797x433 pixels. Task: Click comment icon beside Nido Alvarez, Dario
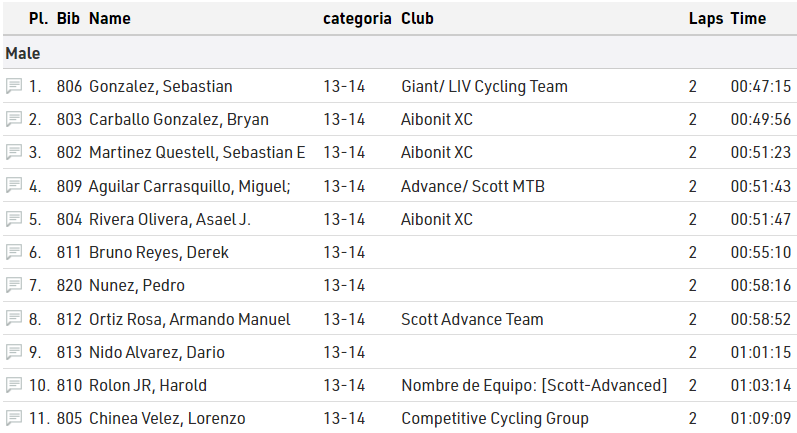(x=14, y=352)
